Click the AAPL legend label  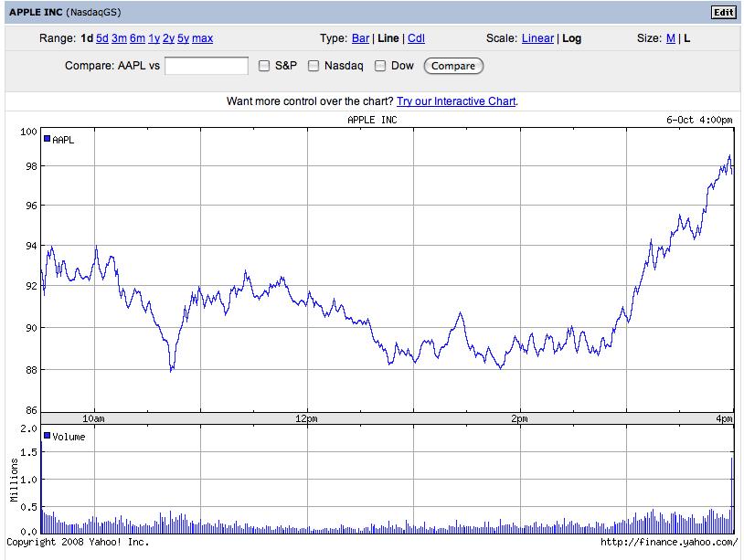pos(63,140)
